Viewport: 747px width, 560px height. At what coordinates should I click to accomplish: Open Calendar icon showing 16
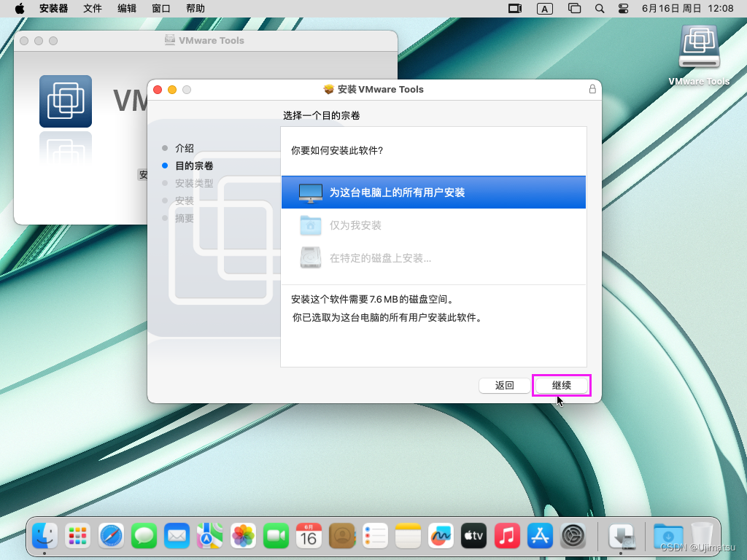click(309, 536)
